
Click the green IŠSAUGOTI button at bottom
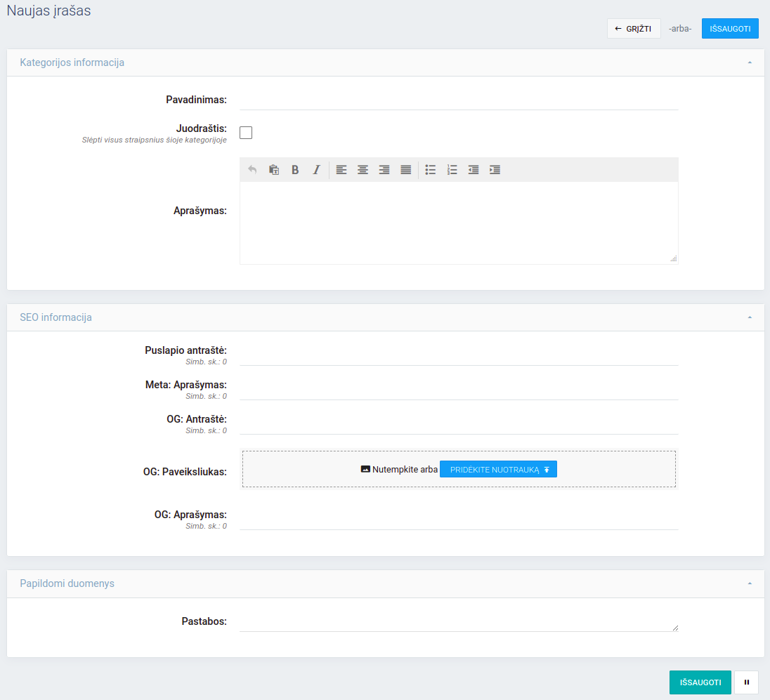pos(700,682)
